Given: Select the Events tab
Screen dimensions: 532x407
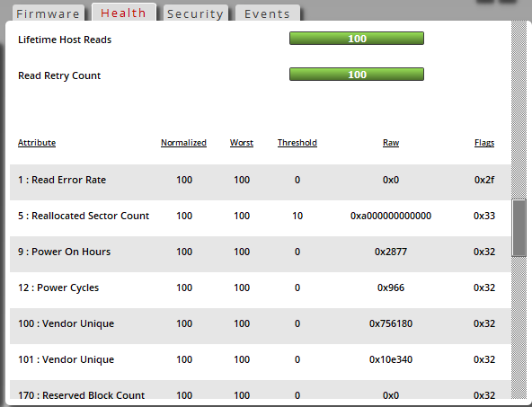Looking at the screenshot, I should [x=268, y=13].
